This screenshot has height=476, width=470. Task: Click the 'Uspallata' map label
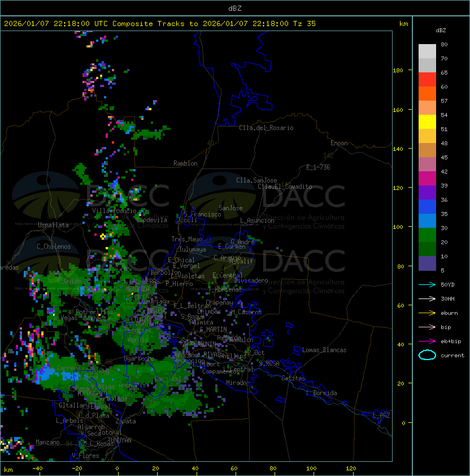click(x=53, y=225)
